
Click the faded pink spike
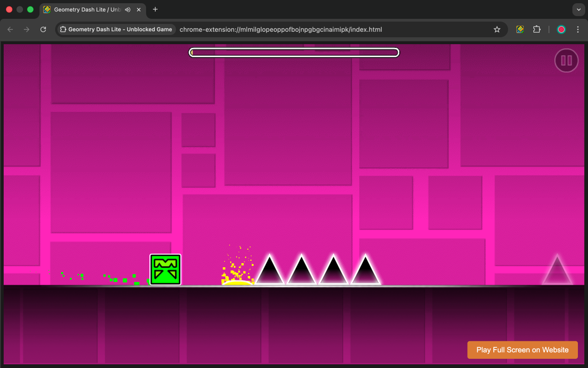[x=557, y=270]
